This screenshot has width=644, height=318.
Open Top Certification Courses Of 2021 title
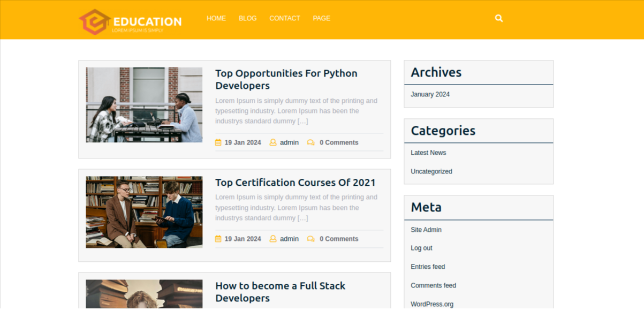[295, 183]
